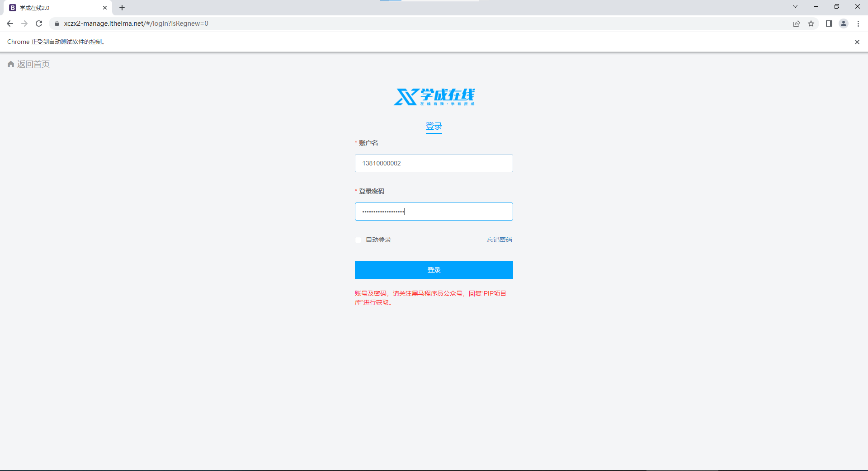Click the 登录密码 input field
The image size is (868, 471).
click(x=434, y=212)
